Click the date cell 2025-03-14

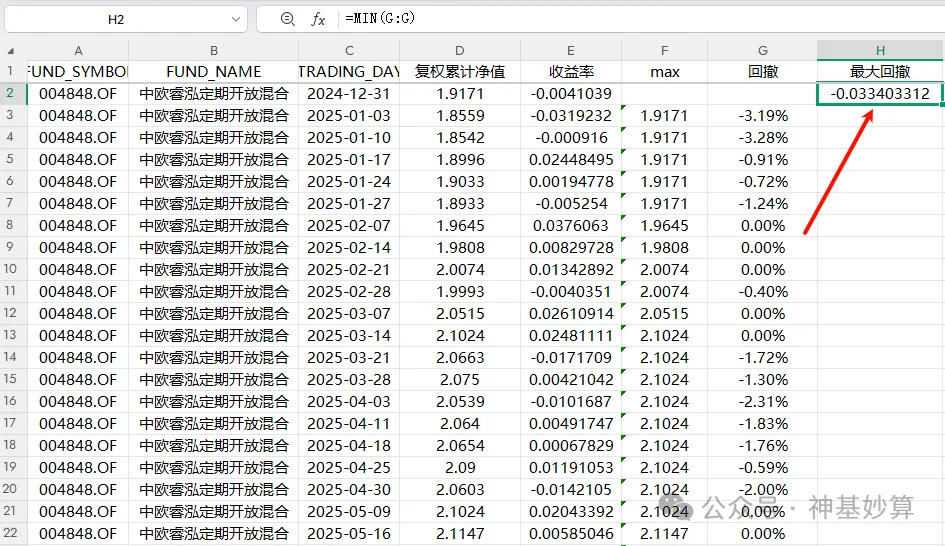click(349, 336)
